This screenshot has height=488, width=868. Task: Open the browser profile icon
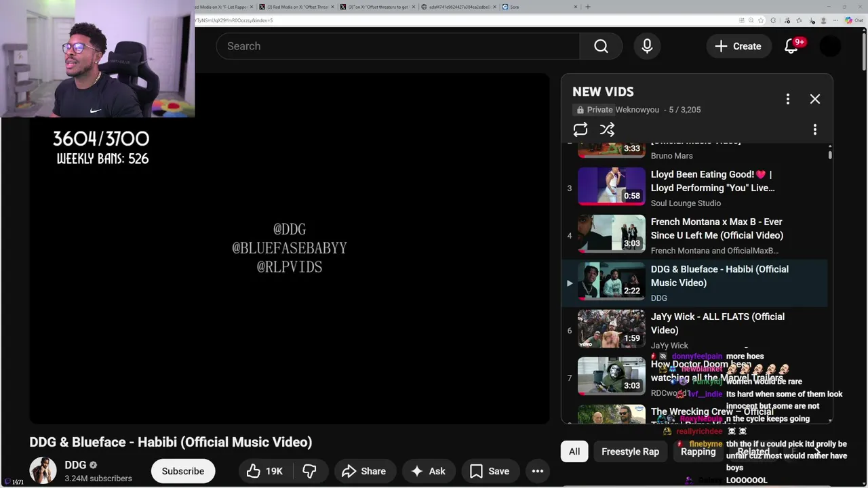pos(823,20)
